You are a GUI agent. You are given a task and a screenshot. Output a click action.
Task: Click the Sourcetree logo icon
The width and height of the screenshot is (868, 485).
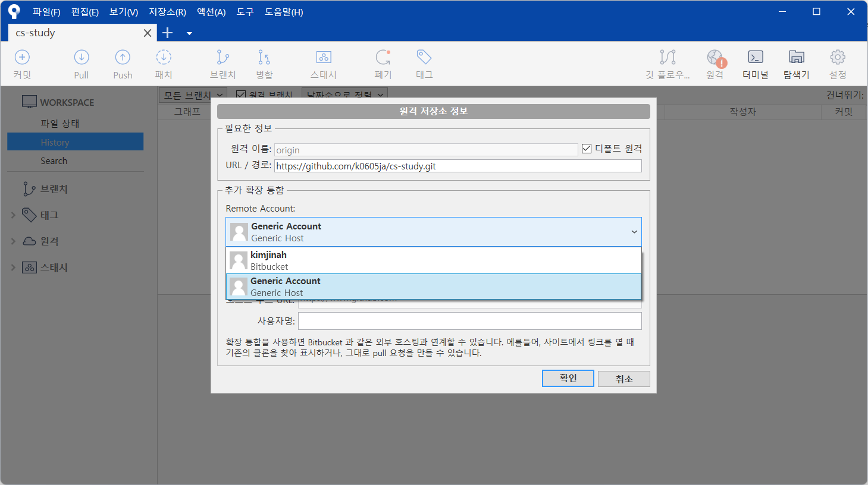[14, 12]
